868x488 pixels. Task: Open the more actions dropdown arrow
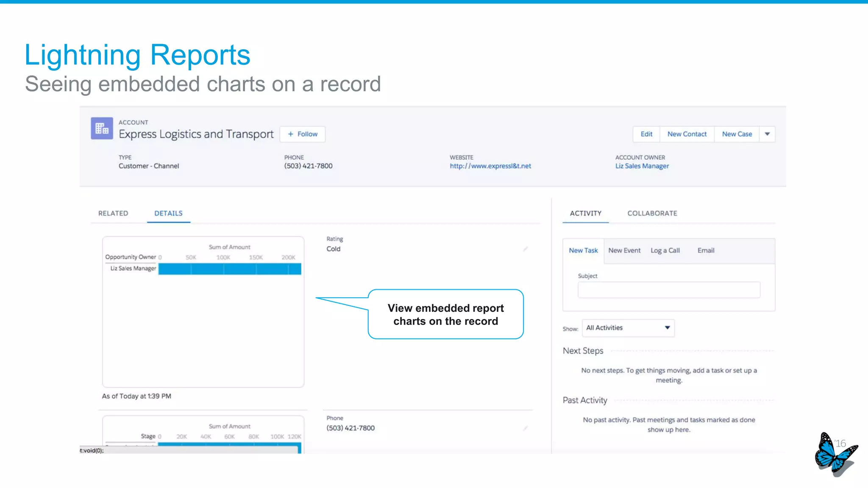[x=767, y=134]
